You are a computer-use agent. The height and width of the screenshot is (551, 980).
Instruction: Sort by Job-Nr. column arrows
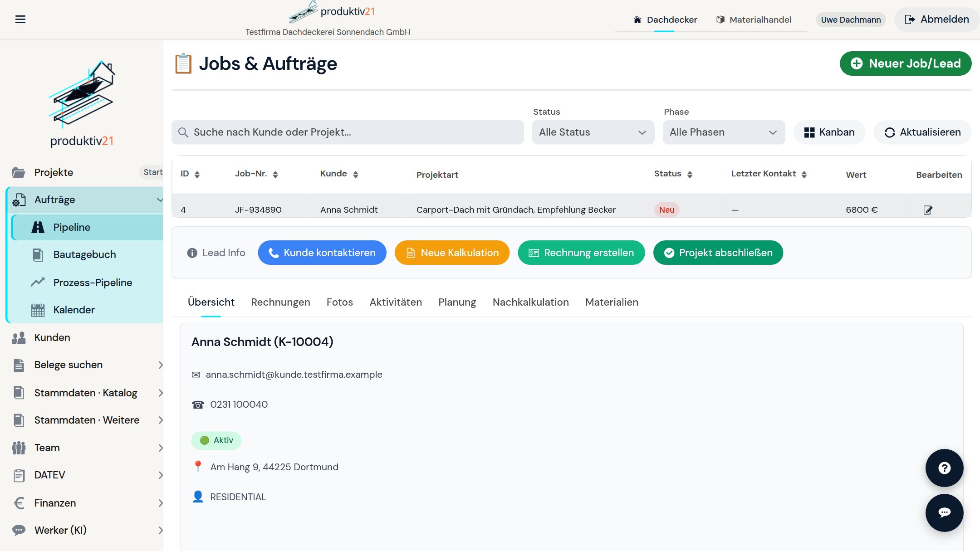275,175
